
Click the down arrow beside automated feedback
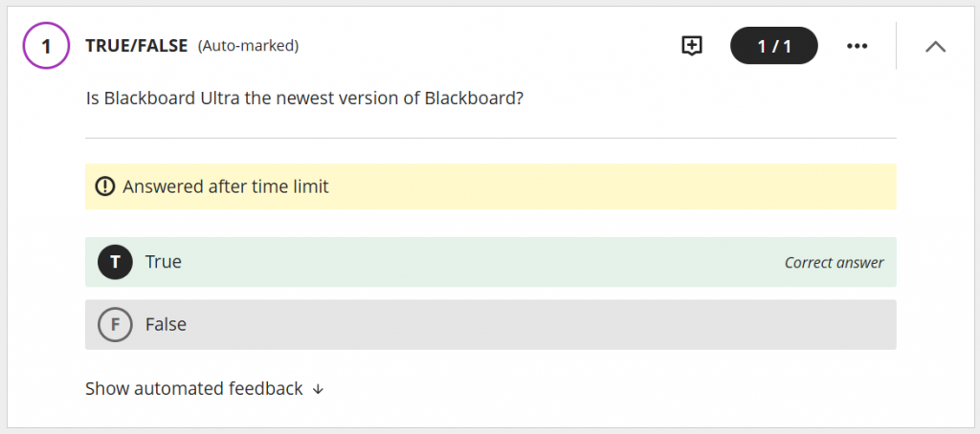tap(319, 389)
